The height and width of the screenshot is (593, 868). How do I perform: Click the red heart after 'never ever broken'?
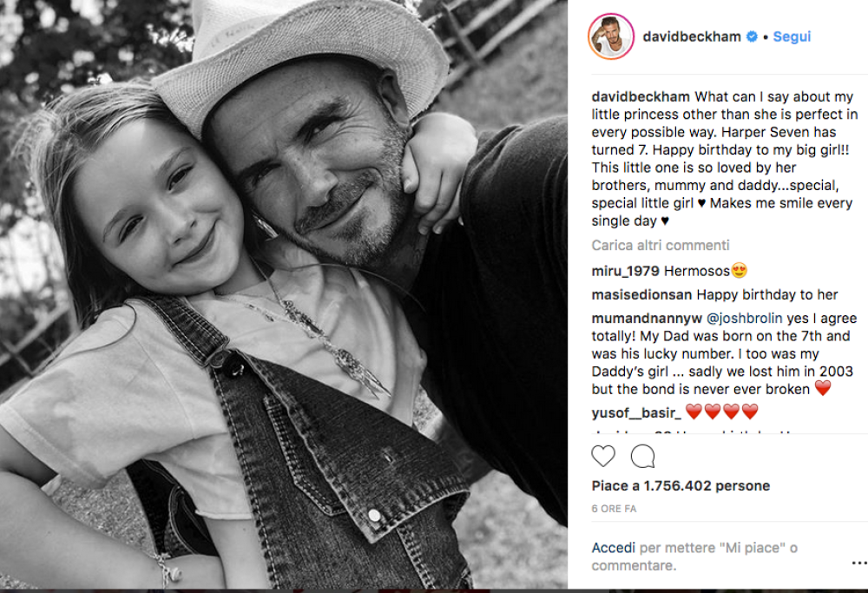tap(823, 388)
